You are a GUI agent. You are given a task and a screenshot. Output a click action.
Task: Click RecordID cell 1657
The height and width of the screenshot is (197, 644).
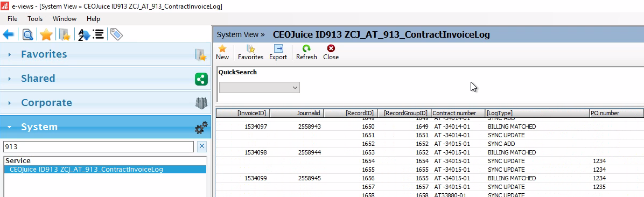point(368,187)
